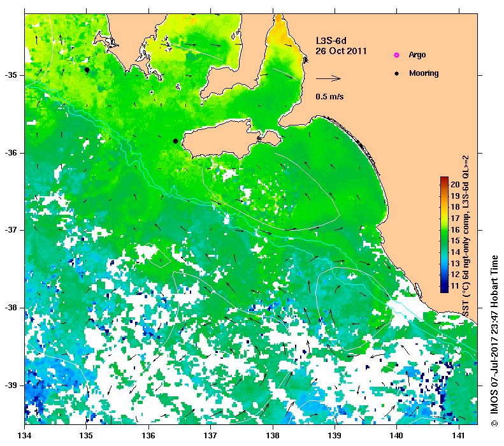Click the longitude label 139
Screen dimensions: 504x446
point(335,436)
